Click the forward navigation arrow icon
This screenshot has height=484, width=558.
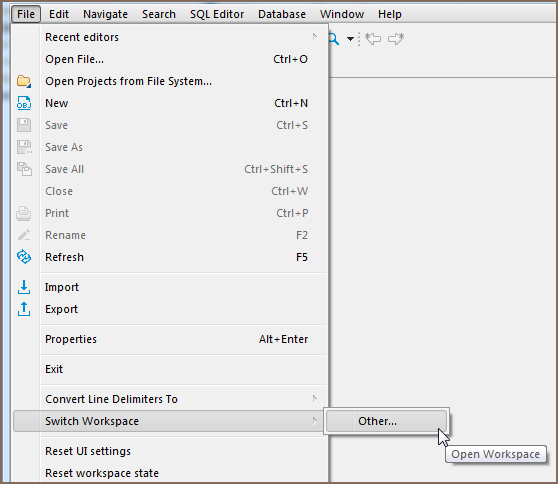tap(396, 38)
